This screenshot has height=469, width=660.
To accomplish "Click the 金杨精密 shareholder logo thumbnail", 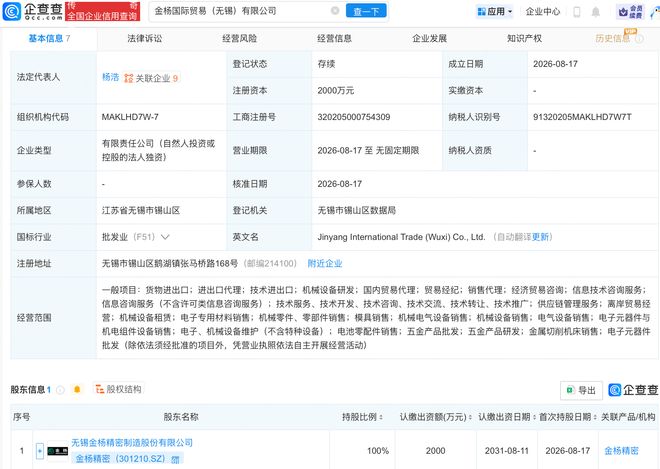I will click(58, 451).
